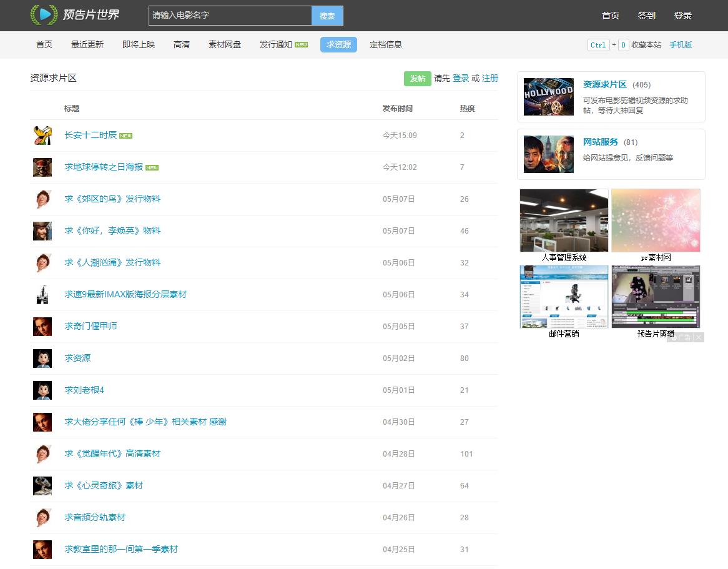
Task: Open the post 求《觉醒年代》高清素材
Action: [x=112, y=454]
